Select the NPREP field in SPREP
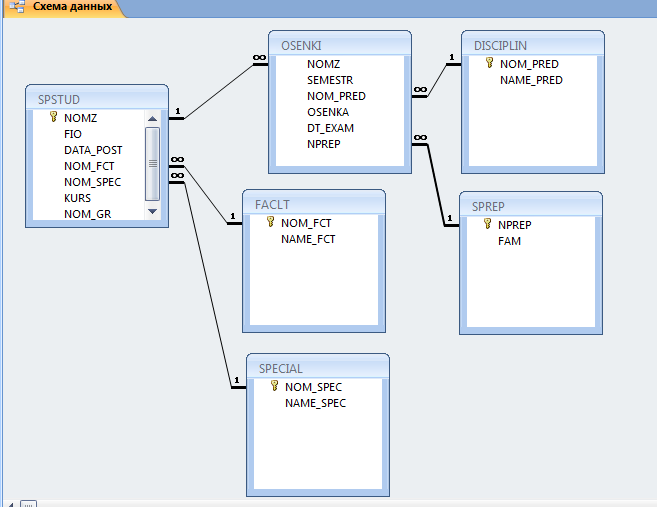Screen dimensions: 657x507 coord(515,225)
